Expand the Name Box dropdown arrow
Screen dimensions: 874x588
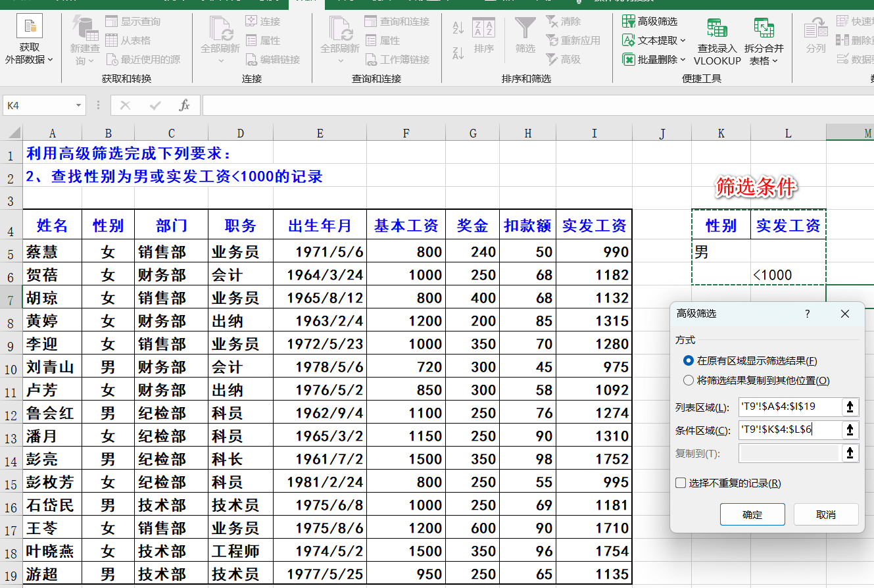(x=79, y=105)
